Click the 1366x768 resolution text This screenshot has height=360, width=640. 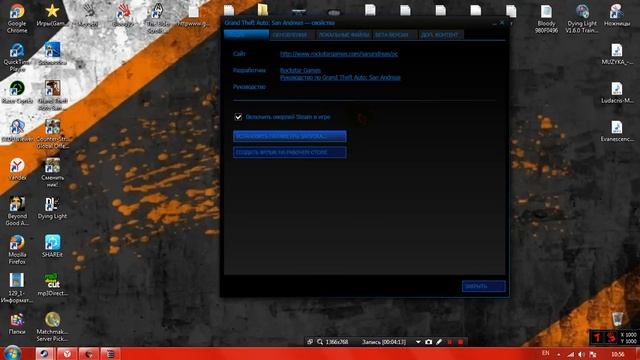pos(337,342)
